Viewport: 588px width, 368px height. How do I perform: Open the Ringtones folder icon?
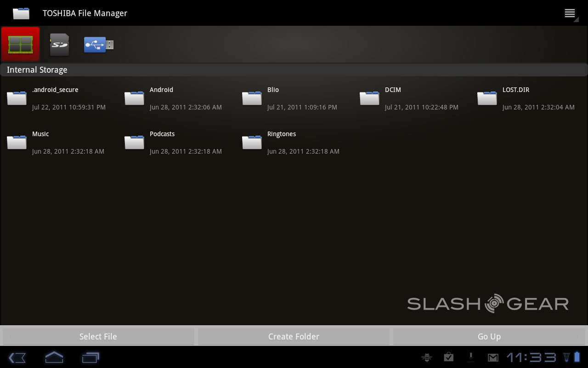[252, 142]
